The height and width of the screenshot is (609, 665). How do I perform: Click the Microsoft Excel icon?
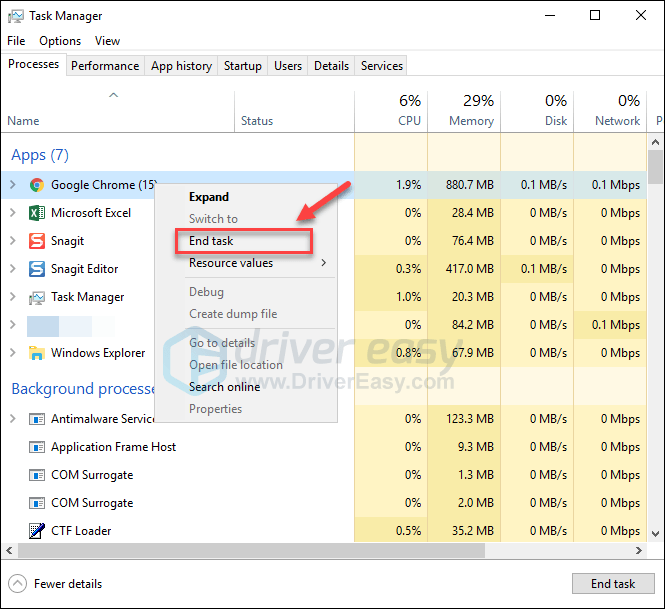(37, 213)
